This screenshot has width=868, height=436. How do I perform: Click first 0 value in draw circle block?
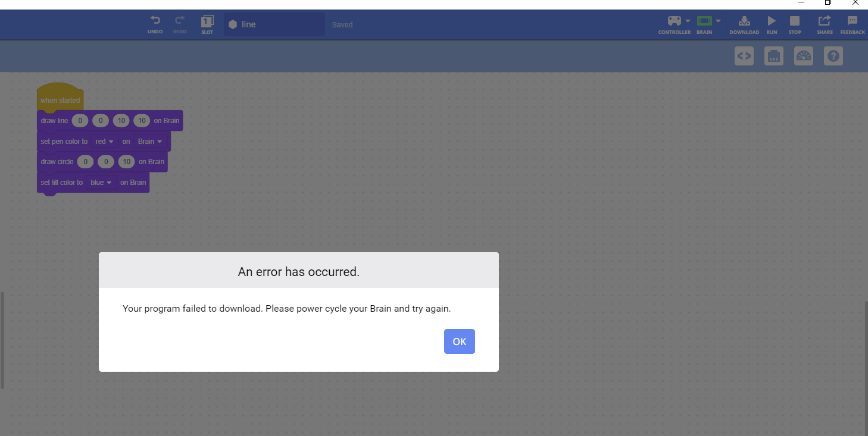(x=85, y=162)
